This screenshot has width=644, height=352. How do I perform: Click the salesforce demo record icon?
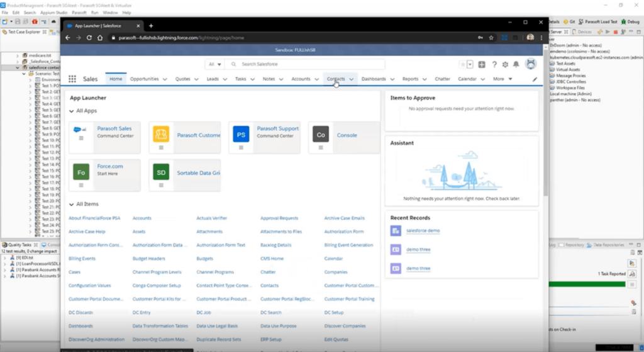[x=396, y=230]
